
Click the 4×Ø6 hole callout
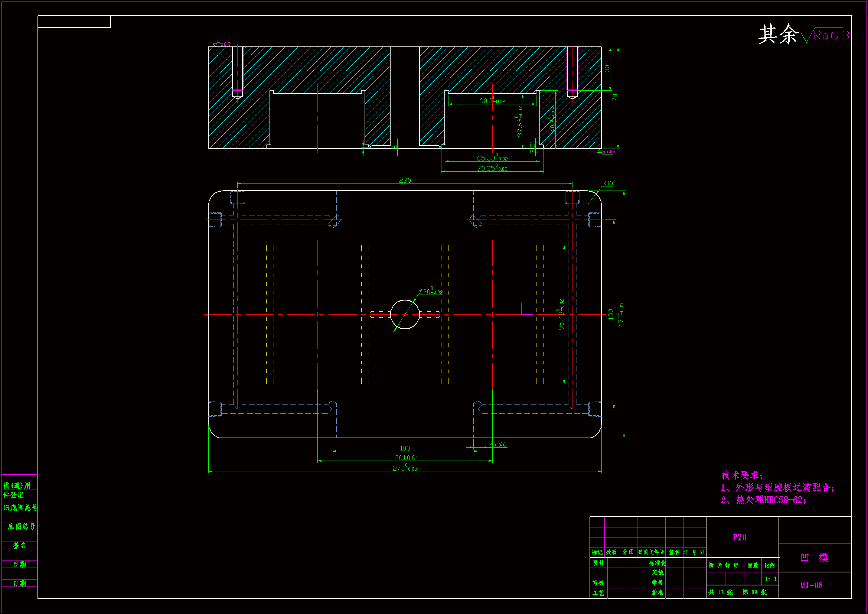(498, 444)
